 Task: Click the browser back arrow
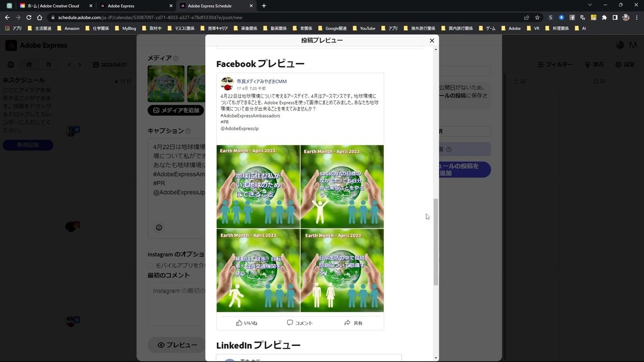7,17
